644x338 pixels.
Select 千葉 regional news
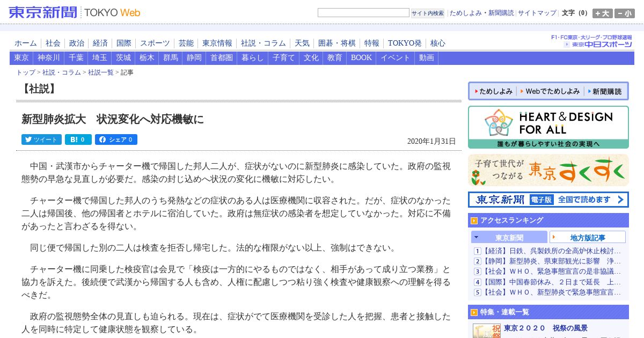[76, 58]
